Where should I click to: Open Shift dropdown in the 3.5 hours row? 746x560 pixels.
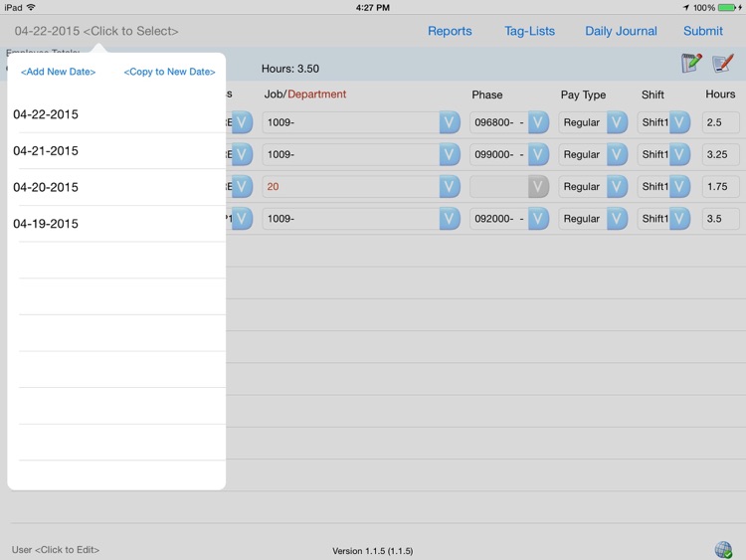(680, 219)
